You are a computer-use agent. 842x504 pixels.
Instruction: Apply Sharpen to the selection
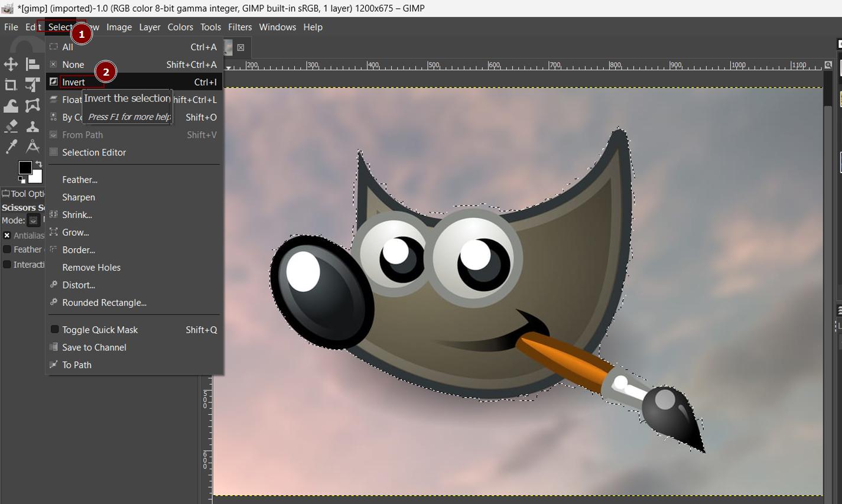click(134, 197)
